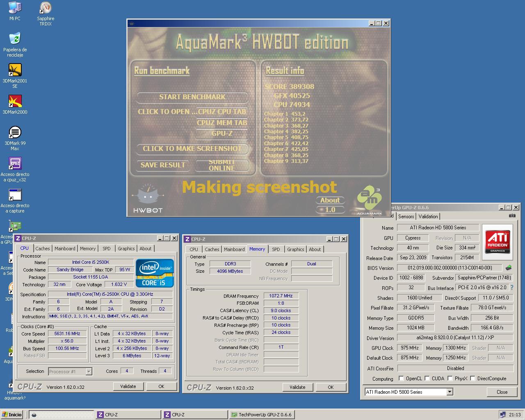Click CPUZ CPU TAB button
525x420 pixels.
[x=222, y=112]
